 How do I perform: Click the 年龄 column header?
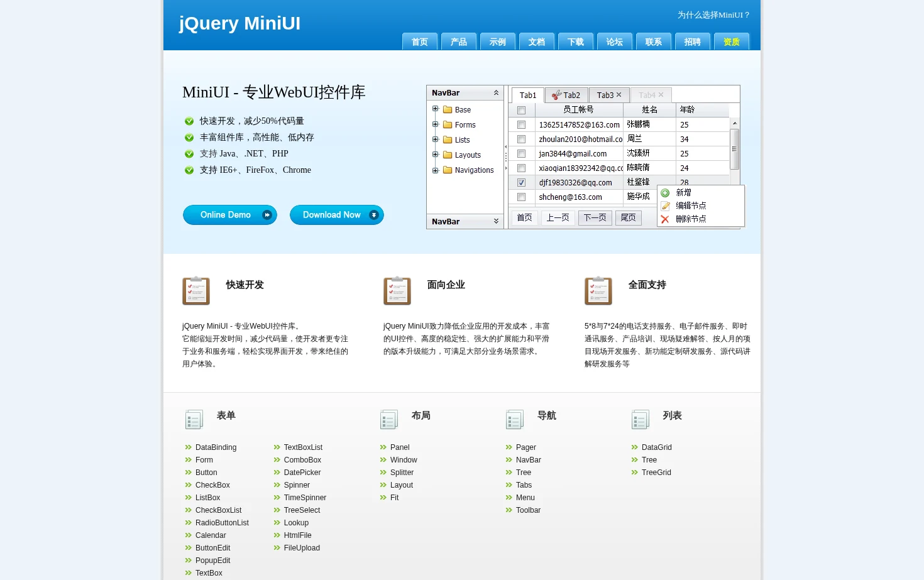[x=702, y=110]
